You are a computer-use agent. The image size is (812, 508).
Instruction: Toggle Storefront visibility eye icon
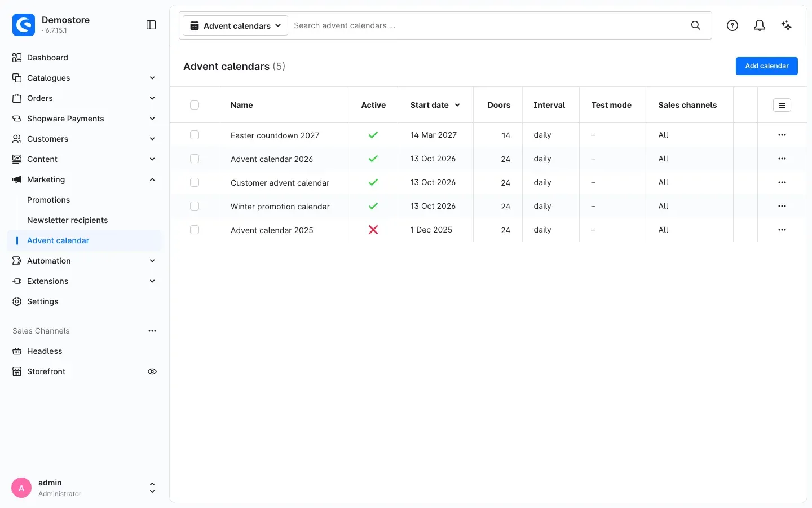pos(152,371)
